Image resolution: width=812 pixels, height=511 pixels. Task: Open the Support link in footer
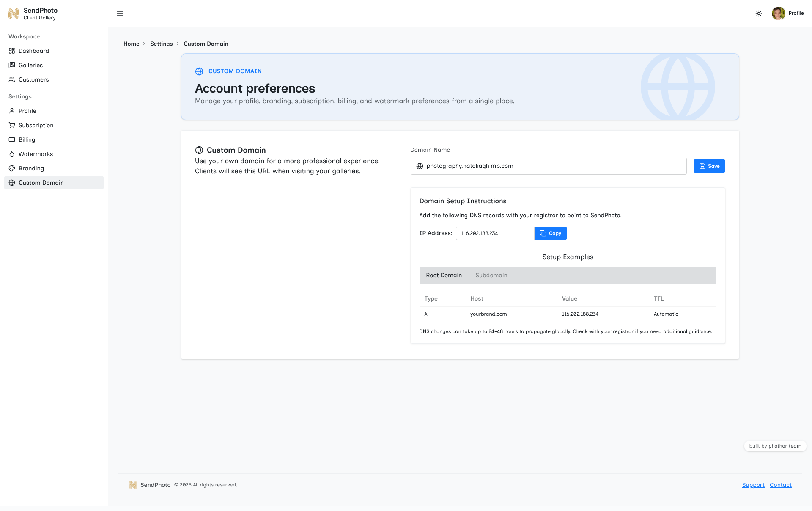[753, 485]
